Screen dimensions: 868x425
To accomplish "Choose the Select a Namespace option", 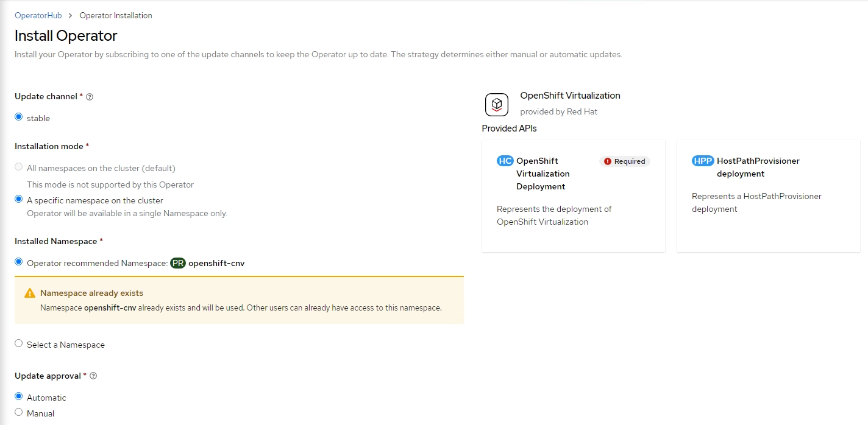I will (x=19, y=343).
